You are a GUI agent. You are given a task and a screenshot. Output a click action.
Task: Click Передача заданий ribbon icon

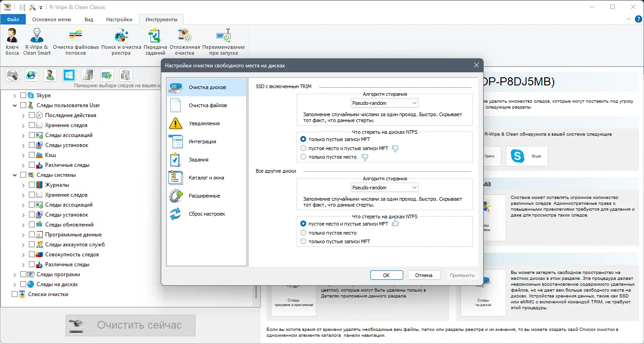(x=155, y=42)
